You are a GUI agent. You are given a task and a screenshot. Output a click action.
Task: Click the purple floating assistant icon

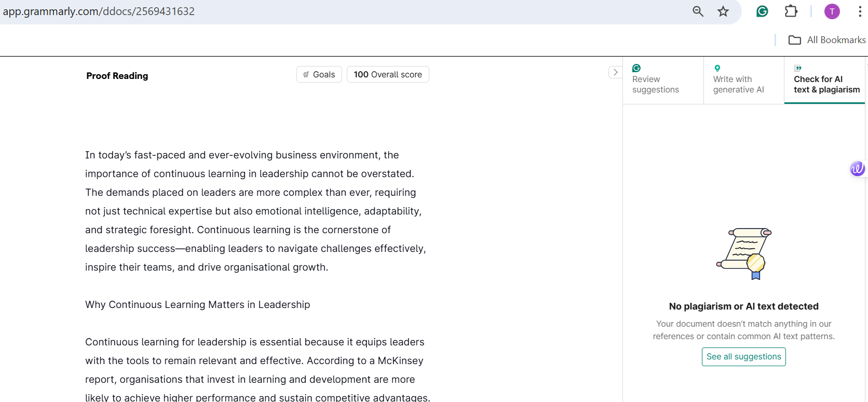click(857, 168)
